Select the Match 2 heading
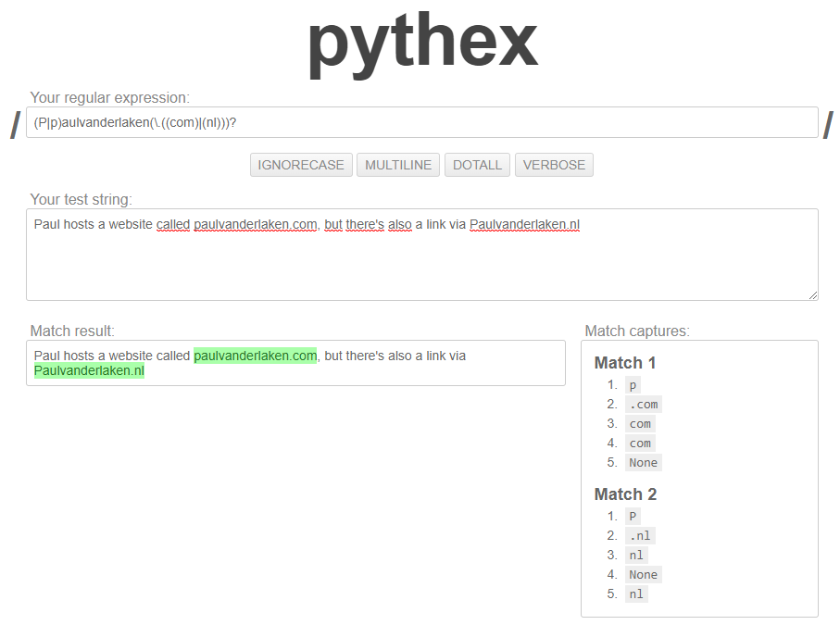 pyautogui.click(x=625, y=494)
